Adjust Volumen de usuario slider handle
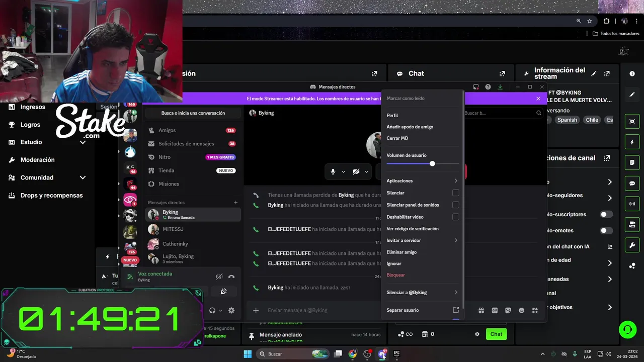The image size is (644, 362). 432,163
